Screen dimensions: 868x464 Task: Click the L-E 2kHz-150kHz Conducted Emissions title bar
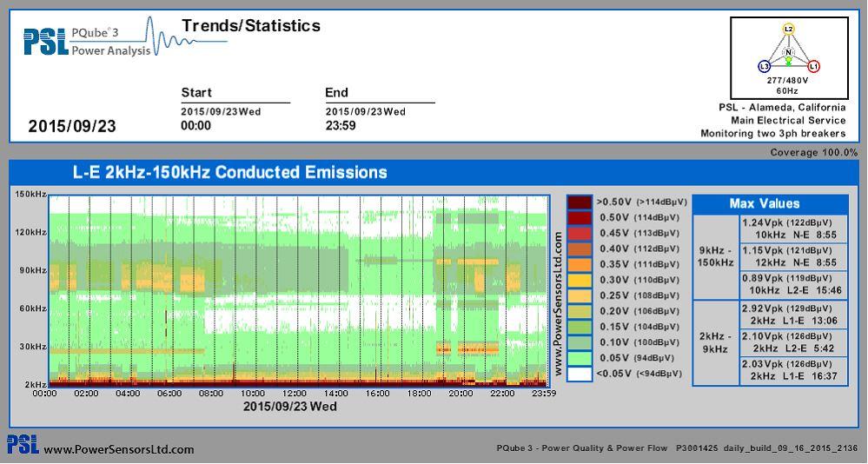[x=230, y=172]
